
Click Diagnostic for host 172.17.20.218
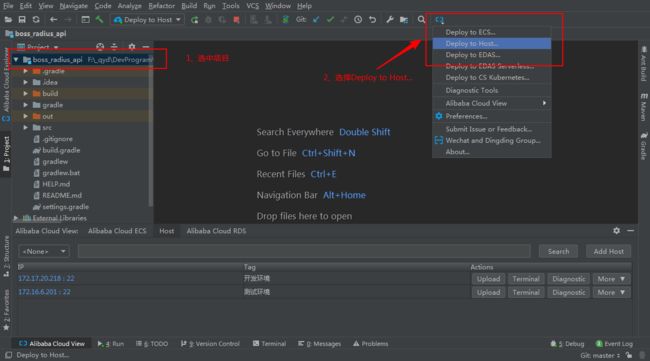click(x=568, y=279)
